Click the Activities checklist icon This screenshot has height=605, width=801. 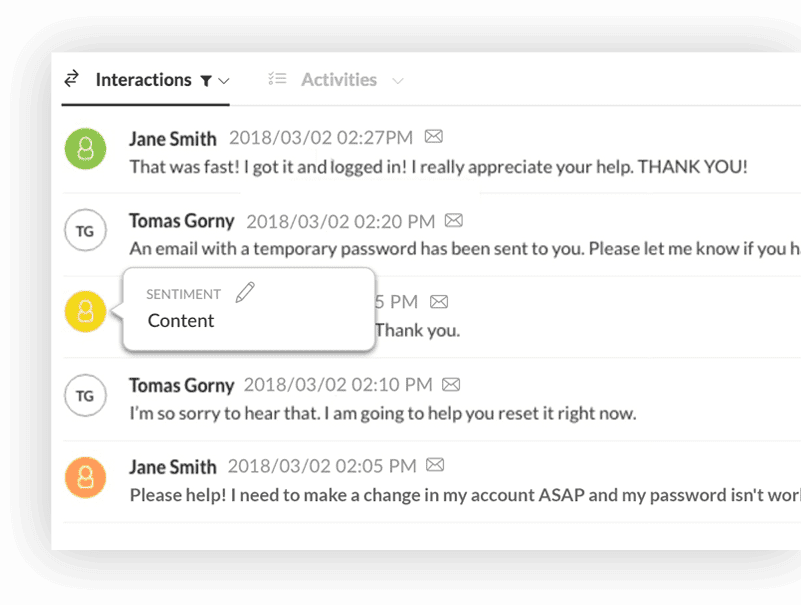(277, 79)
